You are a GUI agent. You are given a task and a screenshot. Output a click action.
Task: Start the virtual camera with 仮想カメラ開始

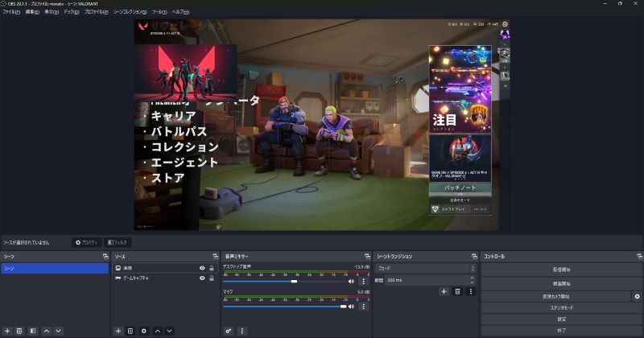[x=556, y=296]
